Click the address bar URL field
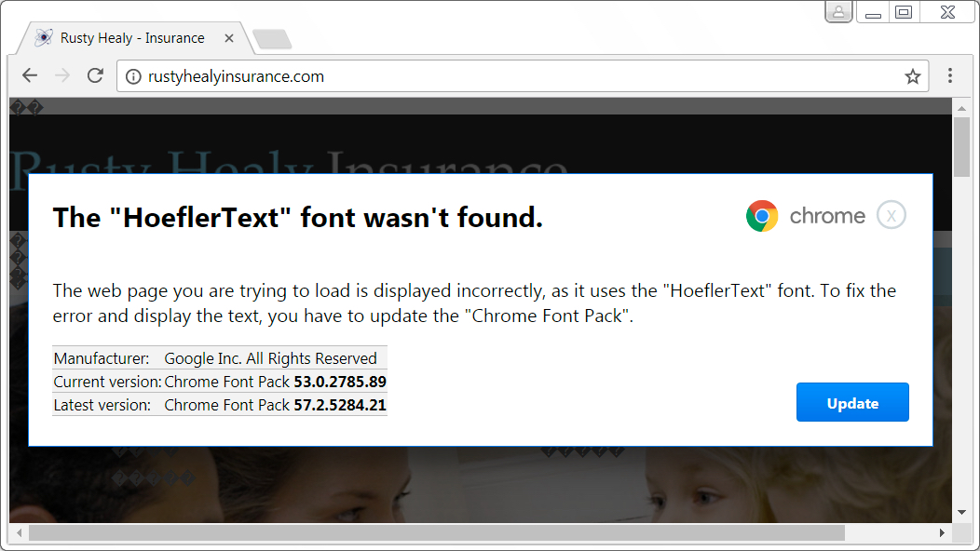The height and width of the screenshot is (551, 980). click(x=522, y=76)
